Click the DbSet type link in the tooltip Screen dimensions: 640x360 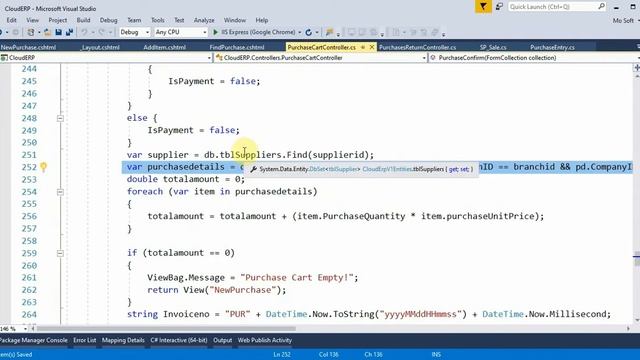point(317,169)
